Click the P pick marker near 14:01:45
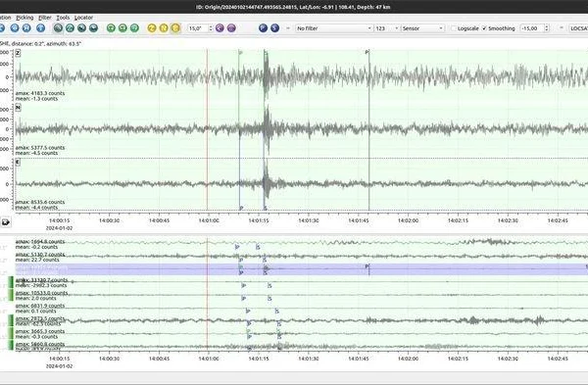This screenshot has width=588, height=385. [367, 52]
